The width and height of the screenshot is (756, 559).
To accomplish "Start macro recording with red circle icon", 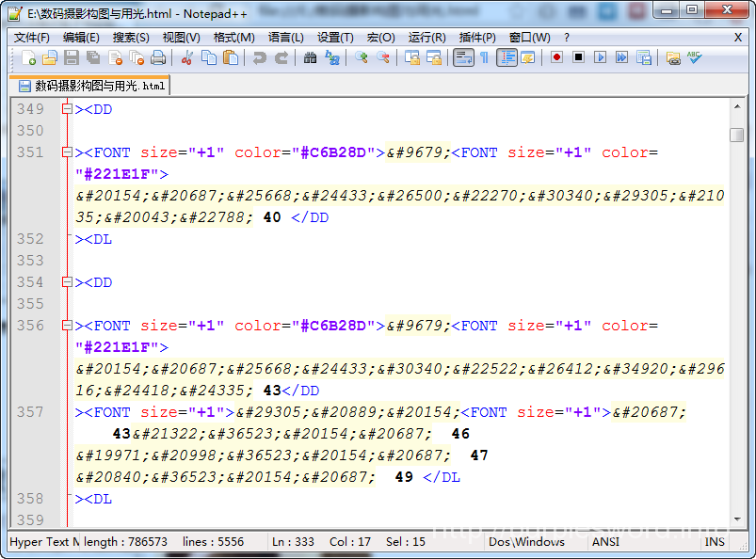I will tap(557, 58).
